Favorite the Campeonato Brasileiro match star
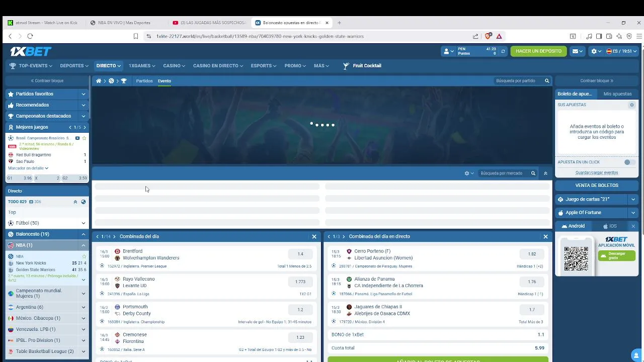 pyautogui.click(x=84, y=138)
